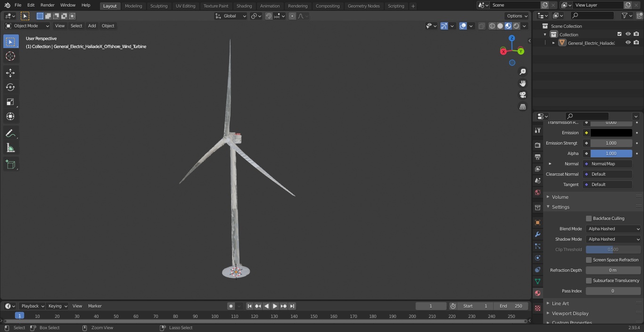Enable Screen Space Refraction checkbox
Viewport: 644px width, 332px height.
pos(589,260)
